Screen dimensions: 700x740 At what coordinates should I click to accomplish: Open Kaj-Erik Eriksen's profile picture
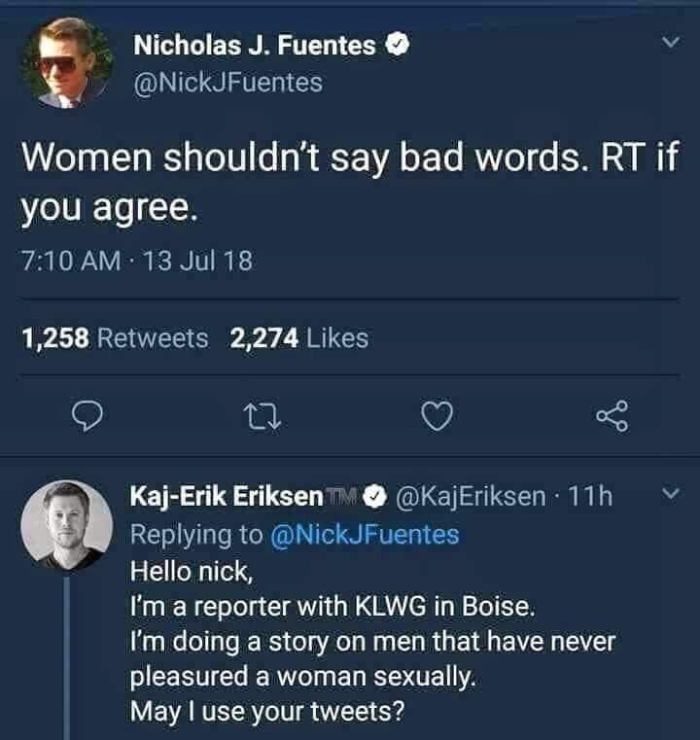(x=67, y=525)
